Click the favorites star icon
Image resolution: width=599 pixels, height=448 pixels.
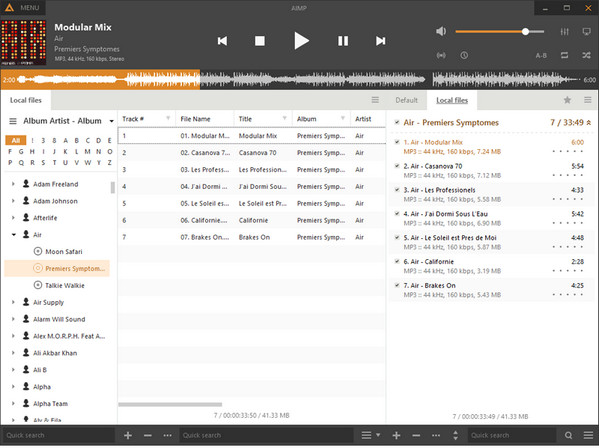coord(567,100)
